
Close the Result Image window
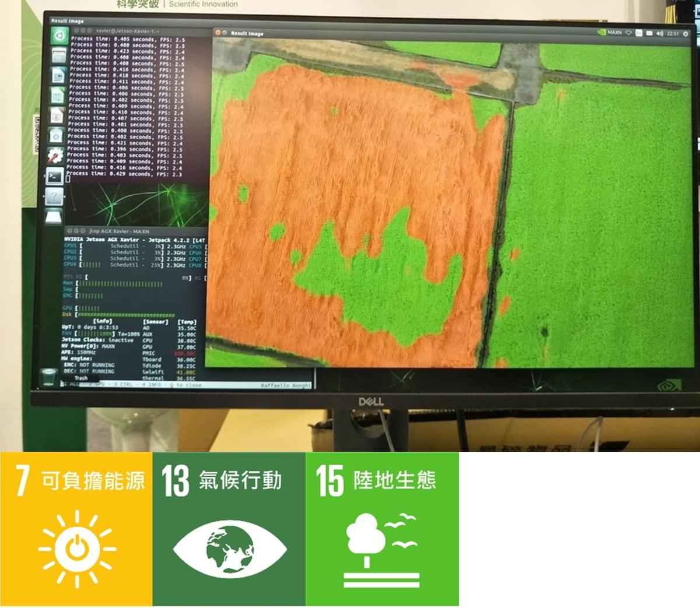(219, 33)
